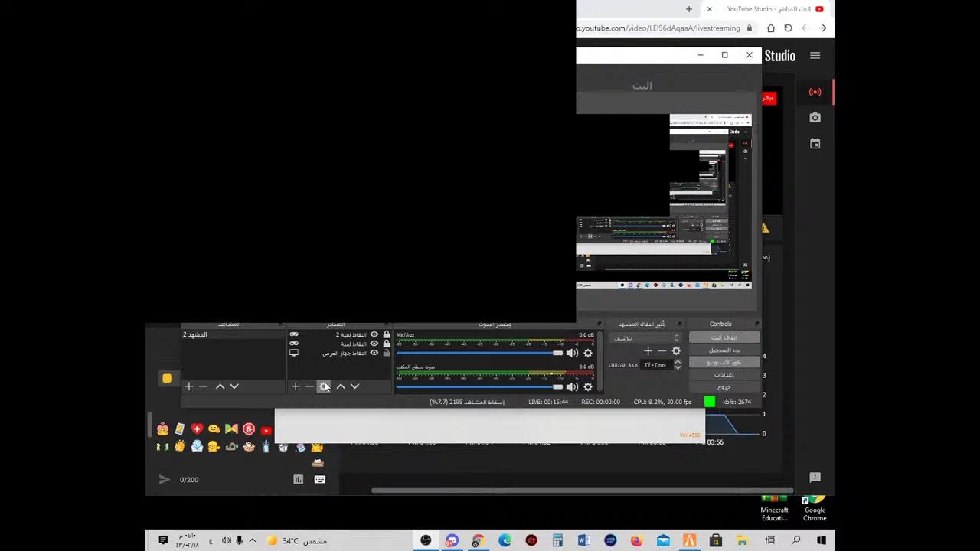Reload page with Chrome refresh icon

[x=788, y=28]
